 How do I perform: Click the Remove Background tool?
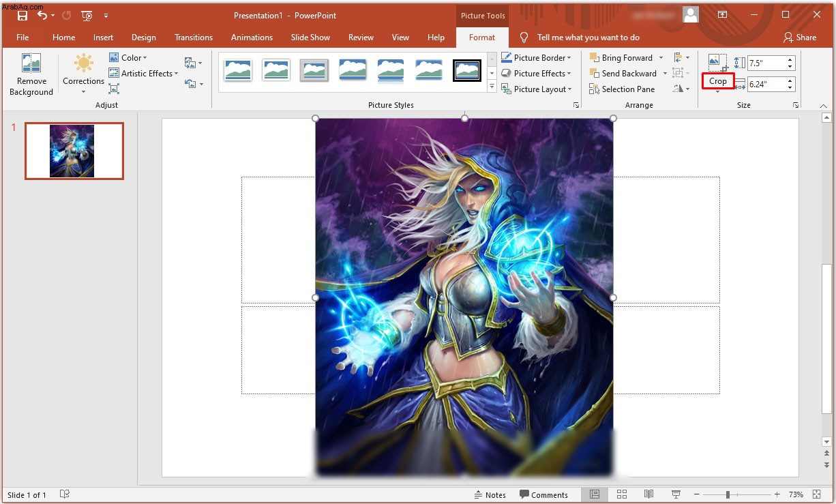pyautogui.click(x=31, y=75)
